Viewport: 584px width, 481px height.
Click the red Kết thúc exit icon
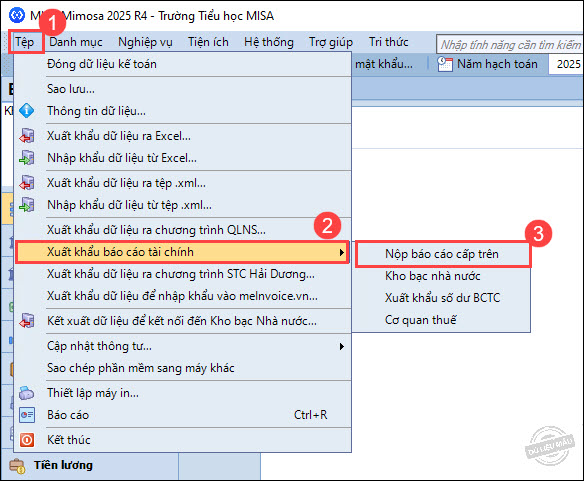[26, 440]
